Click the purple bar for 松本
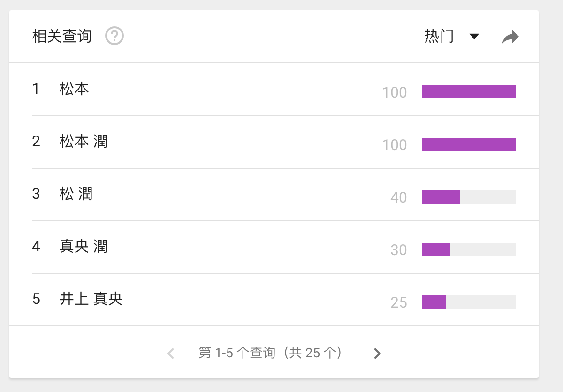Viewport: 563px width, 392px height. (x=469, y=92)
